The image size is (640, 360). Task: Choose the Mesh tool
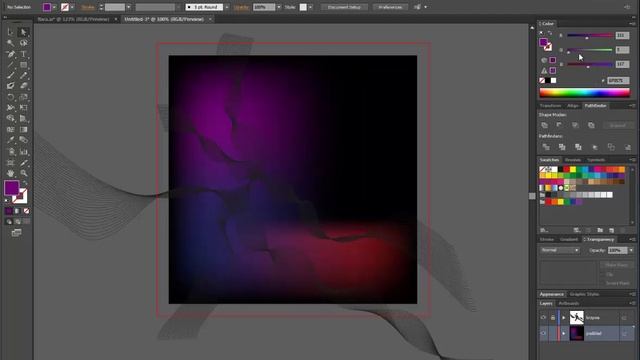pos(11,129)
